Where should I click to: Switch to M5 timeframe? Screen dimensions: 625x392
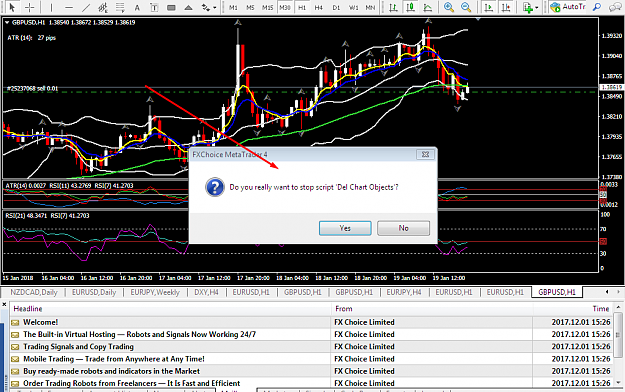pyautogui.click(x=250, y=7)
